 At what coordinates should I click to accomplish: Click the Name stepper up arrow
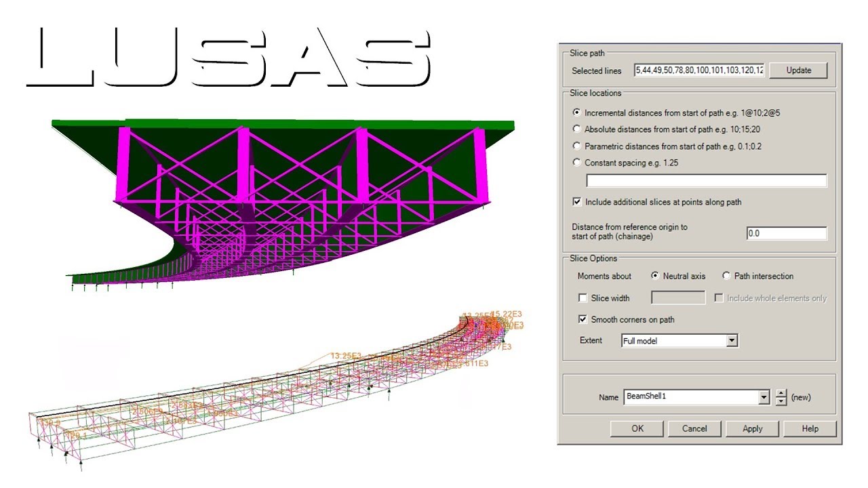tap(781, 394)
